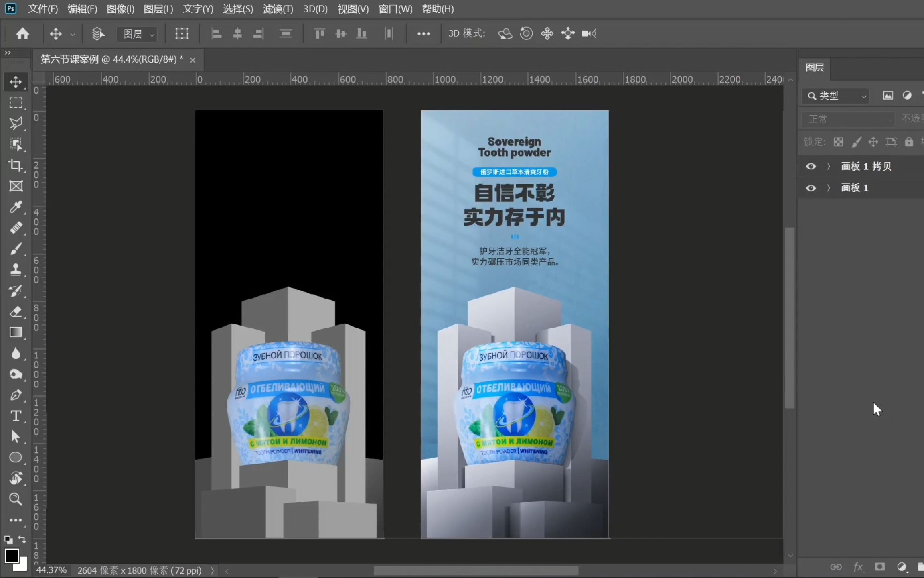Choose the Ellipse shape tool
Image resolution: width=924 pixels, height=578 pixels.
[x=16, y=458]
